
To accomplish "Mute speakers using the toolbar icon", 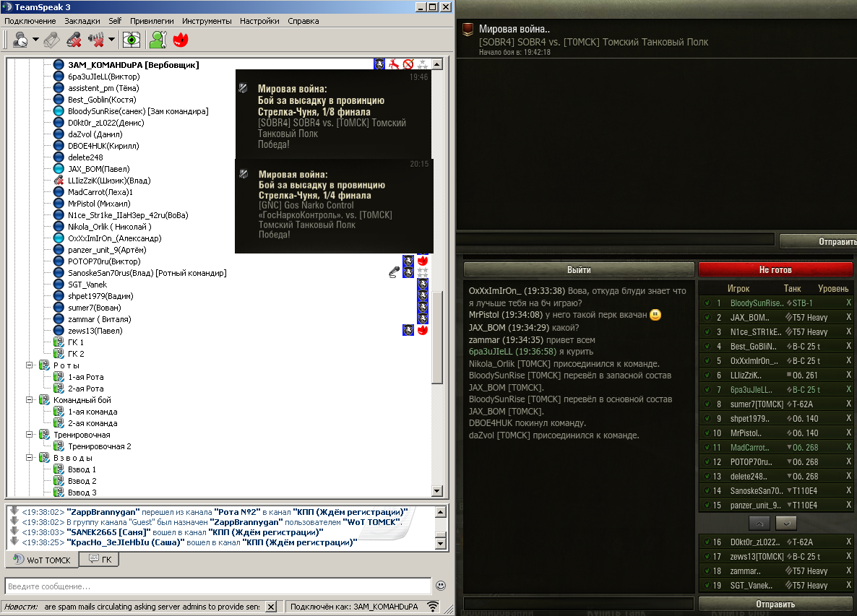I will pyautogui.click(x=96, y=40).
